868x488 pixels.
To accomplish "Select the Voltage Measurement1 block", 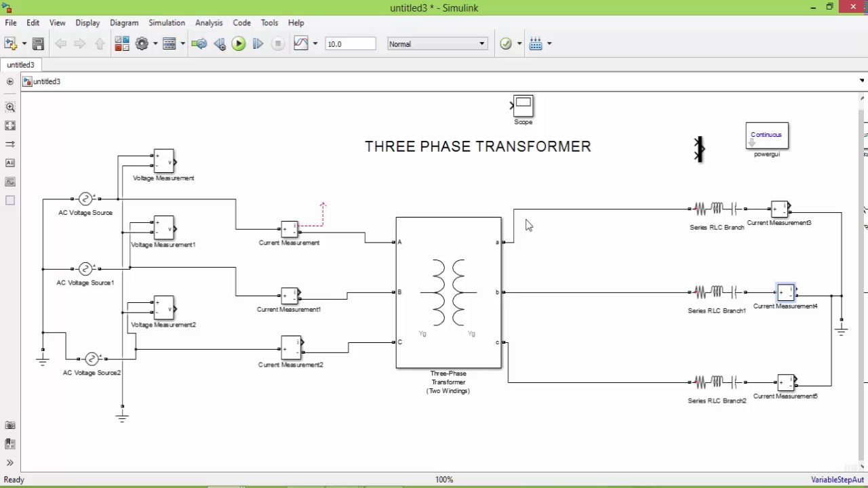I will click(163, 228).
